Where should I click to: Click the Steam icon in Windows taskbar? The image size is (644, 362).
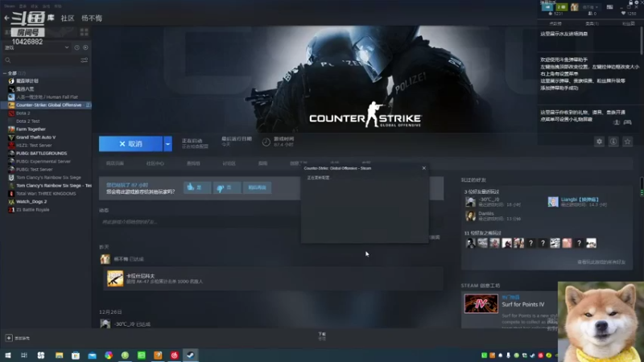190,355
